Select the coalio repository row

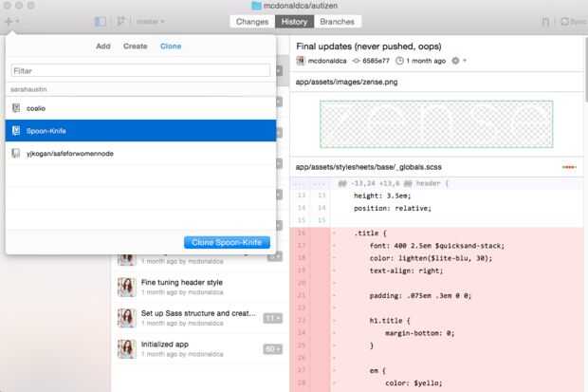coord(141,108)
